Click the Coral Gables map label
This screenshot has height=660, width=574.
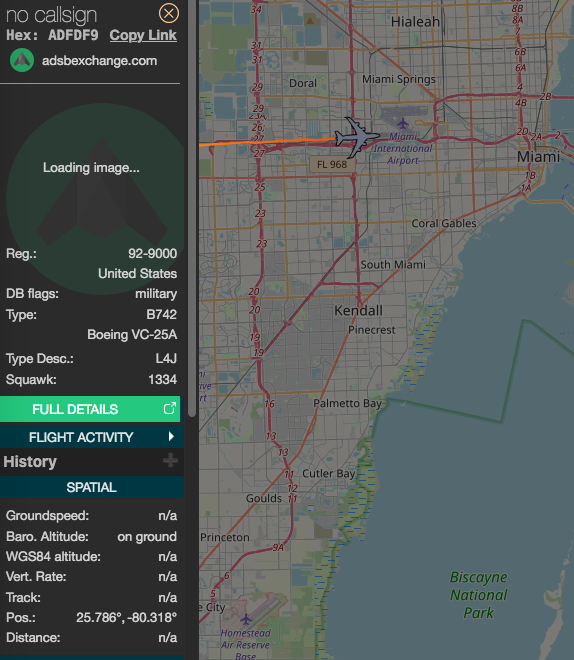[444, 224]
